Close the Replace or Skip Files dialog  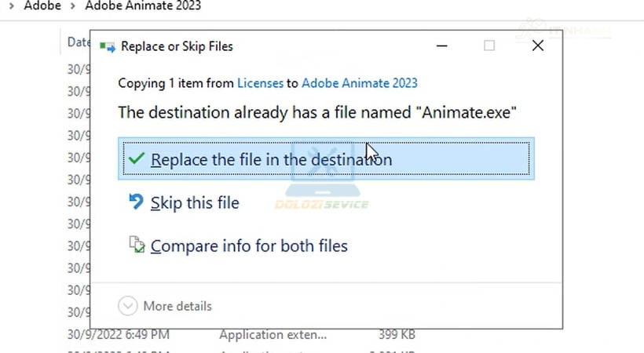click(x=538, y=45)
